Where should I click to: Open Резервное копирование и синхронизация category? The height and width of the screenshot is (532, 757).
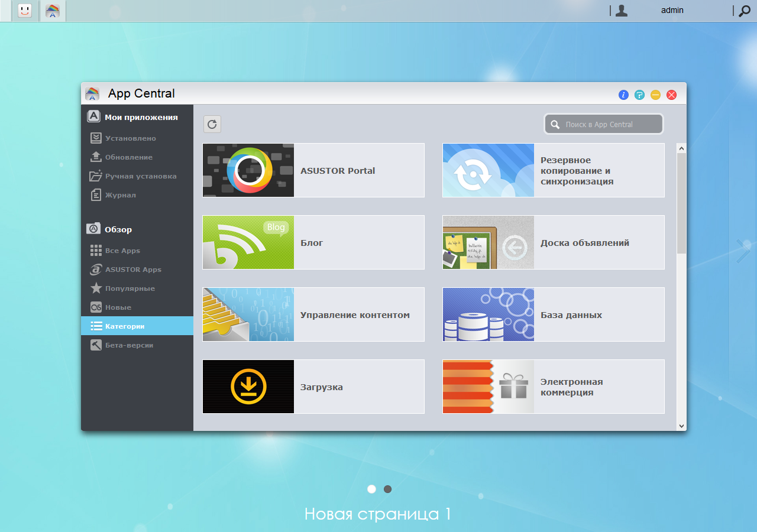click(577, 171)
